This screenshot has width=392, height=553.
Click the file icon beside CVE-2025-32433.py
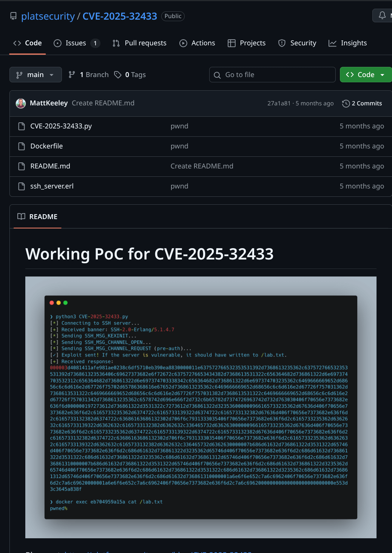tap(22, 126)
